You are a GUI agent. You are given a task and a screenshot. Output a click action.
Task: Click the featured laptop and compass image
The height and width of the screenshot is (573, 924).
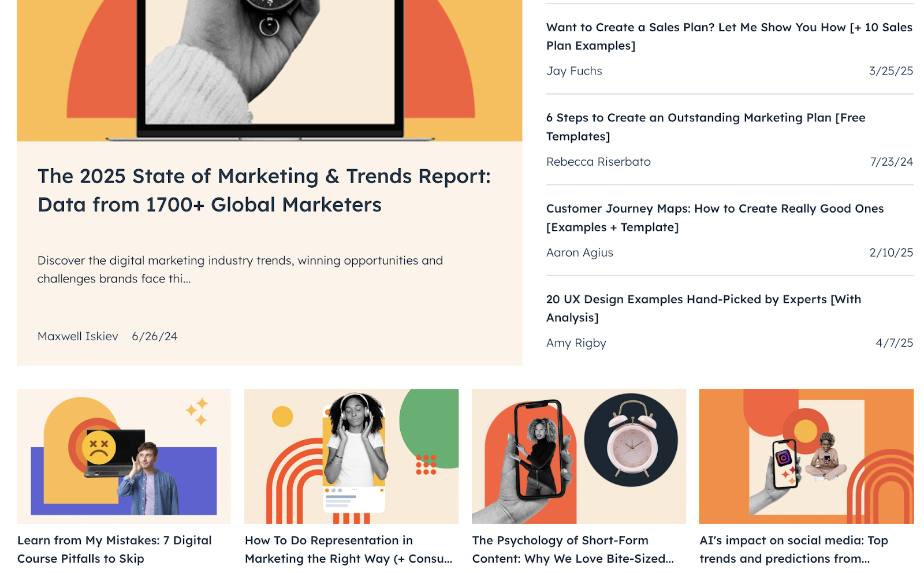pos(269,70)
